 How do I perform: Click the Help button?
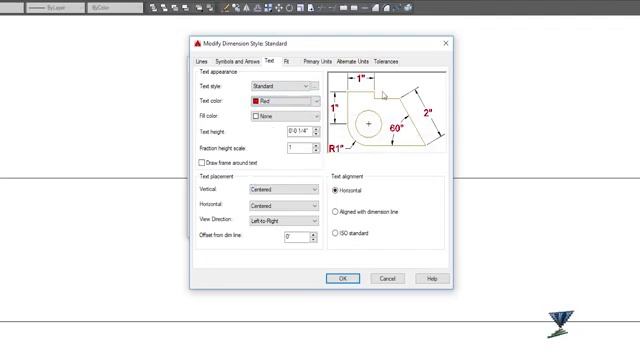(x=432, y=278)
